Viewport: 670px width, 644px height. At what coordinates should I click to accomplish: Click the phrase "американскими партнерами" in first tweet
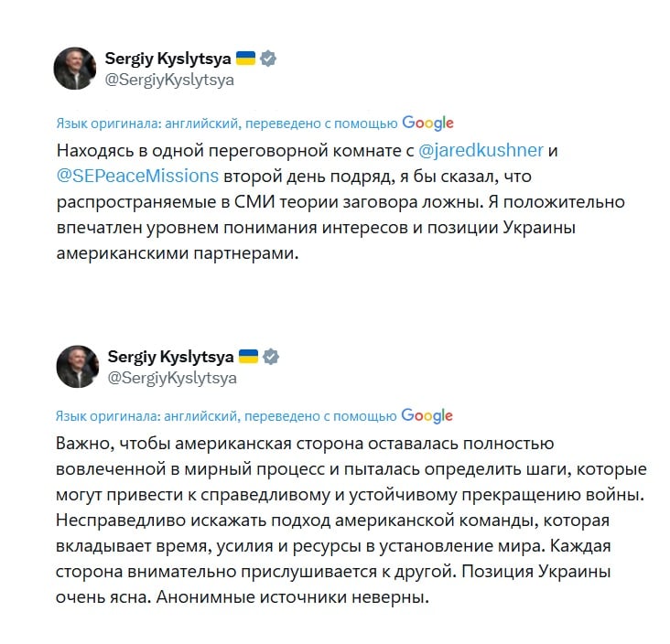[x=178, y=252]
